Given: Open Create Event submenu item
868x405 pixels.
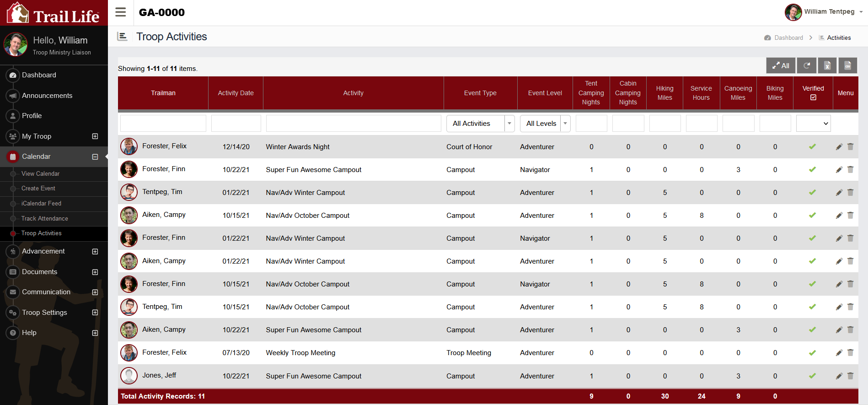Looking at the screenshot, I should tap(38, 189).
